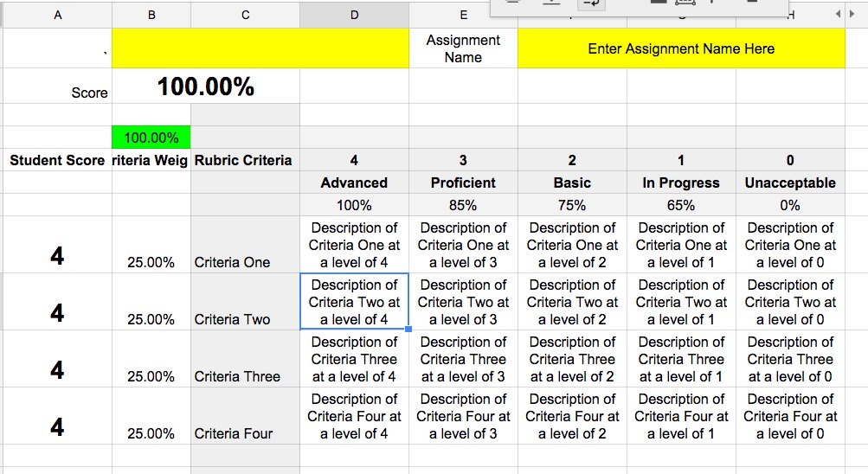Image resolution: width=868 pixels, height=474 pixels.
Task: Select 'Description of Criteria Four at a level of 3'
Action: pos(463,415)
